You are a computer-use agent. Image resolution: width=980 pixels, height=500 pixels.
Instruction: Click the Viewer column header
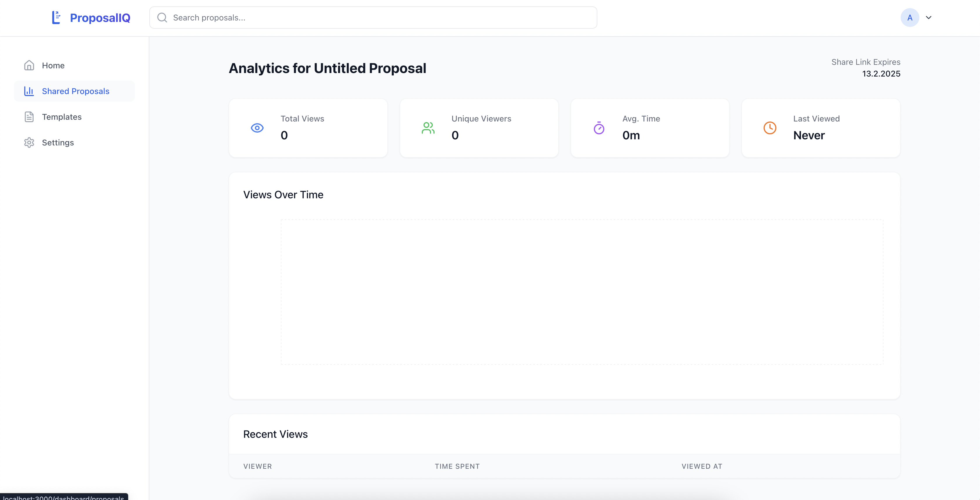tap(258, 466)
